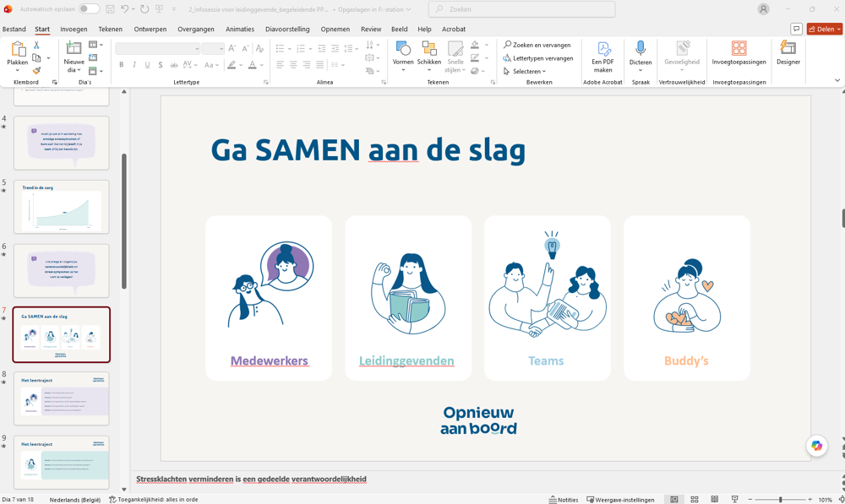Image resolution: width=845 pixels, height=504 pixels.
Task: Click the Copilot icon on the slide
Action: pos(816,446)
